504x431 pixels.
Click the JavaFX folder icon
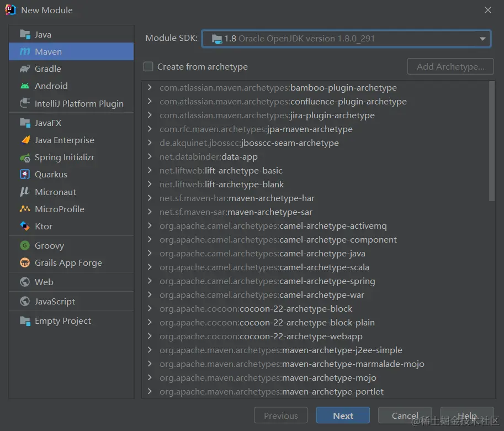[x=25, y=123]
